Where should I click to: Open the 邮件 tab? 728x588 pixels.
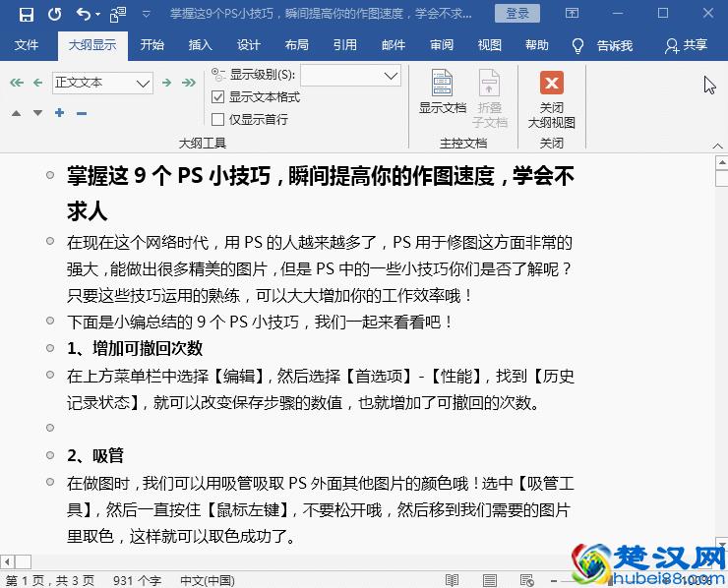pyautogui.click(x=394, y=45)
